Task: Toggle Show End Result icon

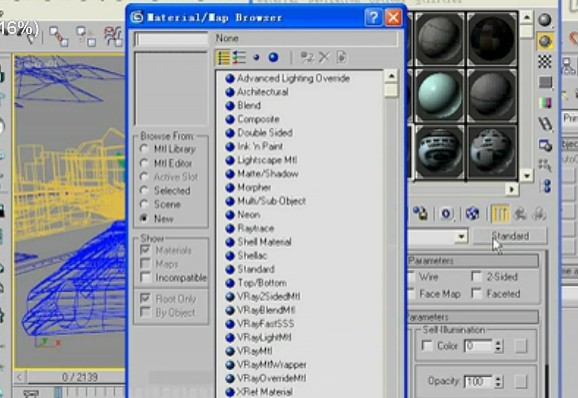Action: (x=500, y=213)
